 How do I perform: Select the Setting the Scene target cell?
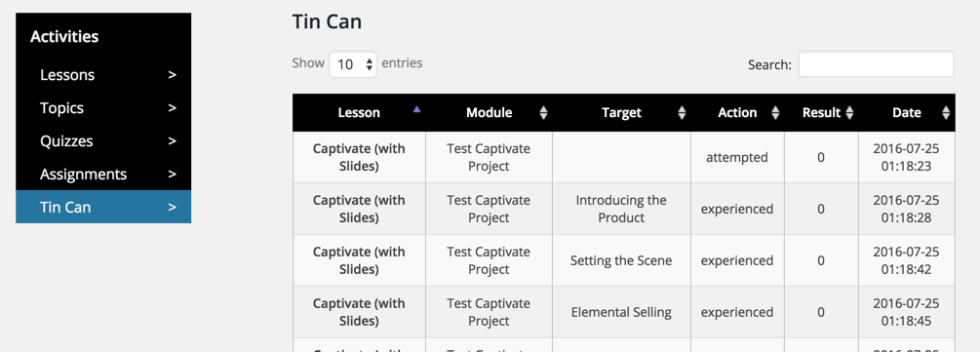621,260
